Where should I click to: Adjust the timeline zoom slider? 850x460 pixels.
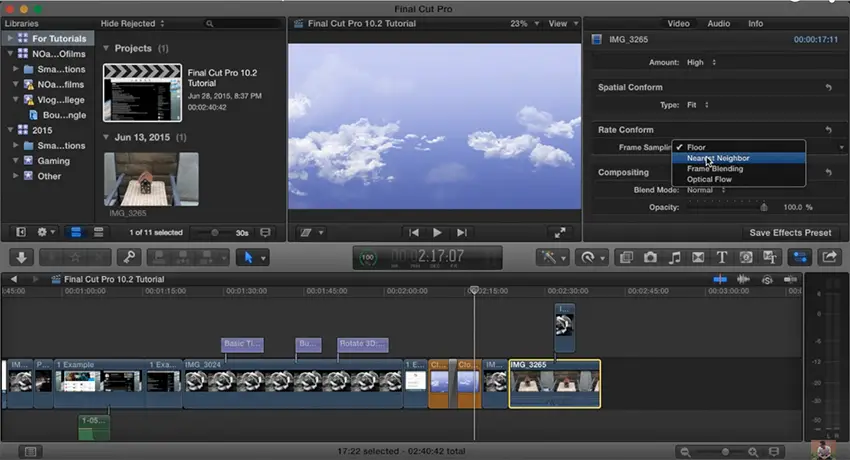[x=725, y=451]
